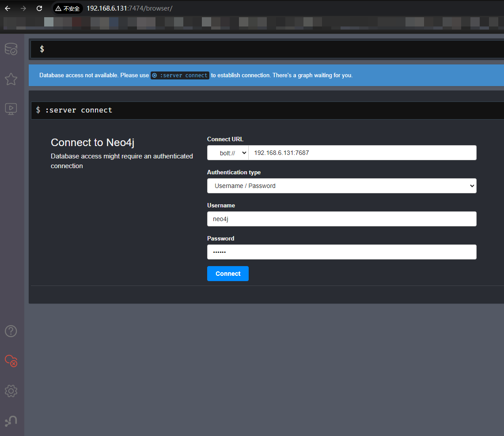Image resolution: width=504 pixels, height=436 pixels.
Task: Click the Connect URL host field
Action: pyautogui.click(x=362, y=153)
